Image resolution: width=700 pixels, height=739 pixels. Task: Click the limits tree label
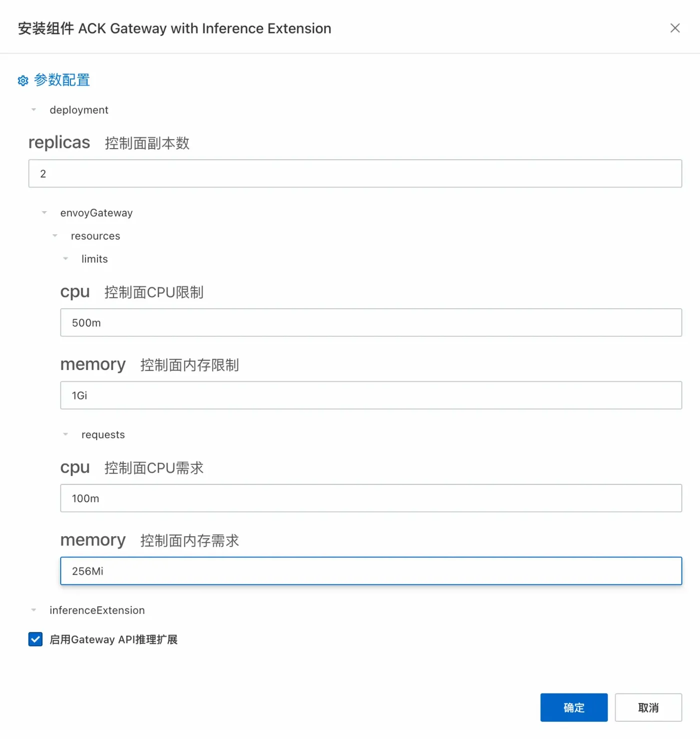[94, 259]
